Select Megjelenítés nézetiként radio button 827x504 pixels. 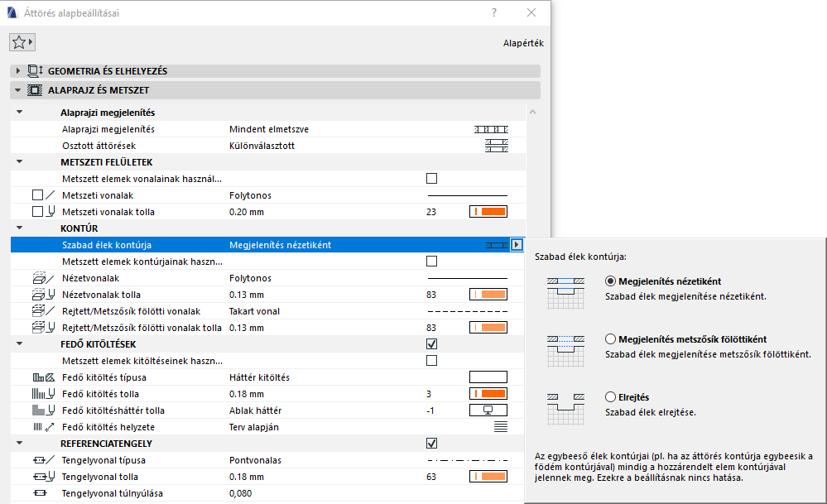[610, 281]
